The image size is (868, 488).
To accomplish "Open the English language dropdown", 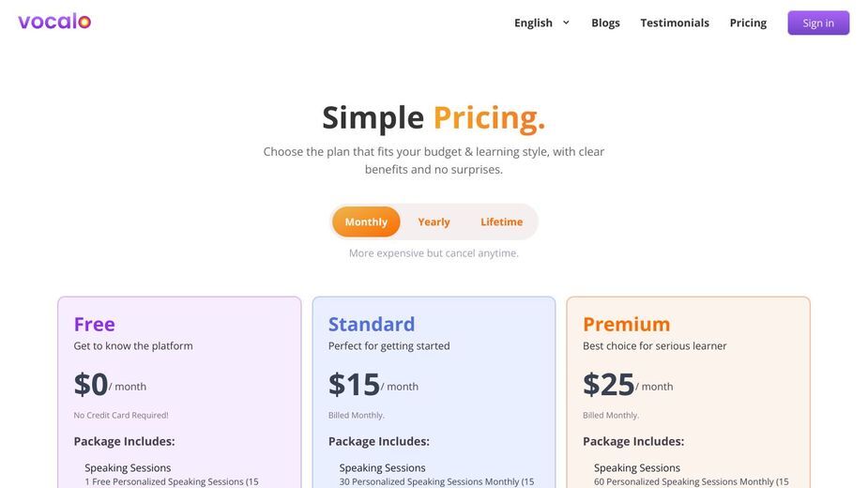I will click(x=541, y=23).
